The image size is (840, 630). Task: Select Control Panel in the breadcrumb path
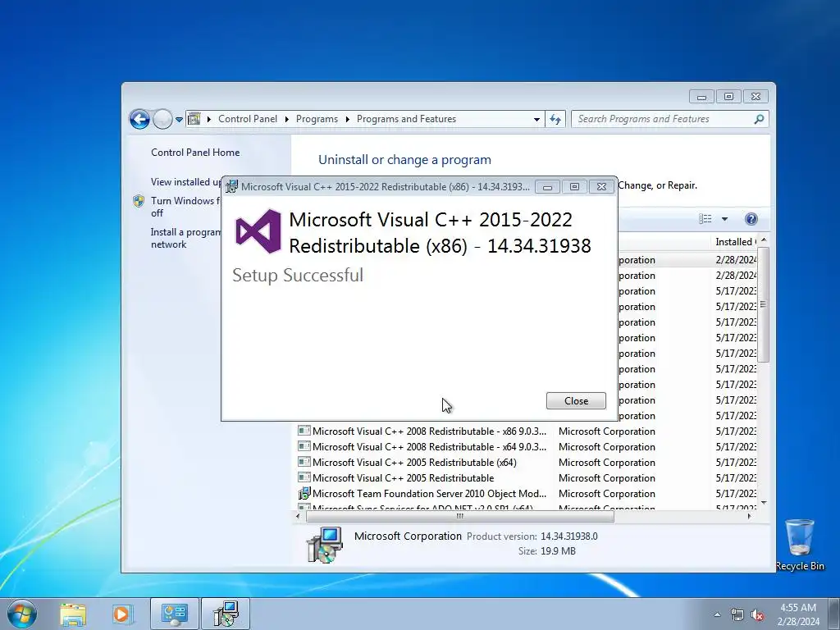coord(248,119)
